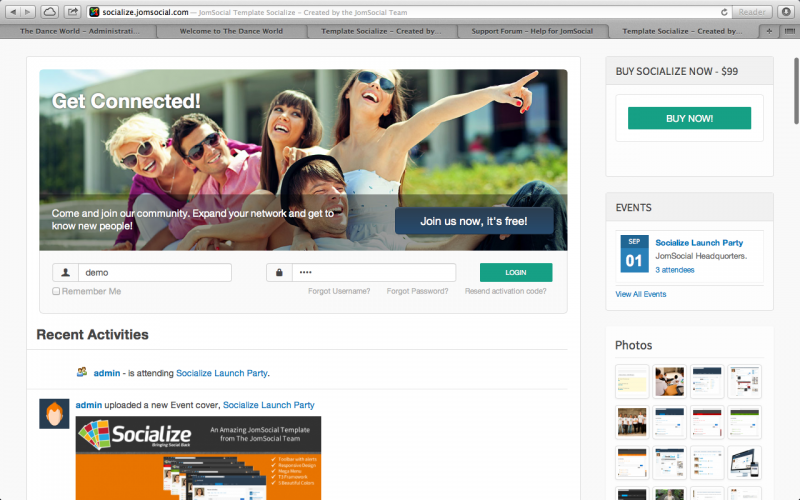Open Socialize Launch Party in attending activity
The image size is (800, 500).
pos(221,373)
